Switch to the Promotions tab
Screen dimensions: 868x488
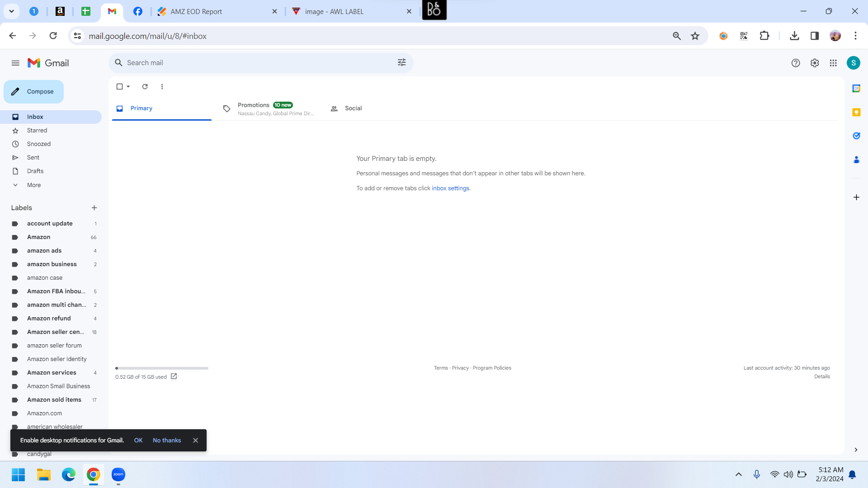[269, 109]
